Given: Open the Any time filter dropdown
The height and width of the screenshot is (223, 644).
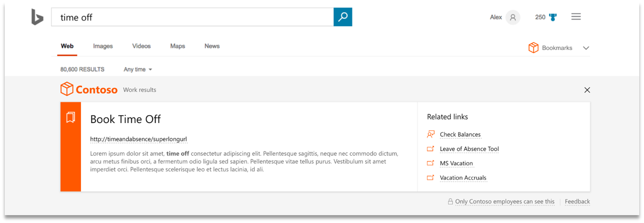Looking at the screenshot, I should click(x=138, y=69).
